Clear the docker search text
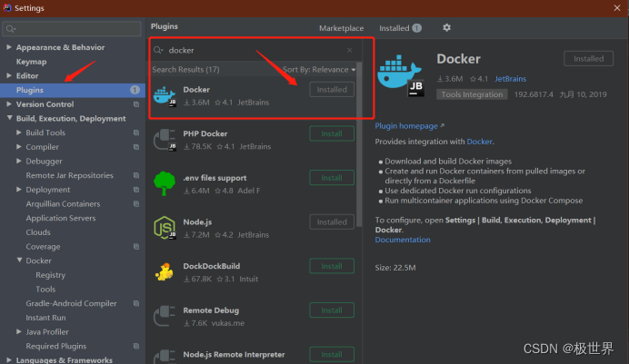This screenshot has height=364, width=629. click(349, 50)
